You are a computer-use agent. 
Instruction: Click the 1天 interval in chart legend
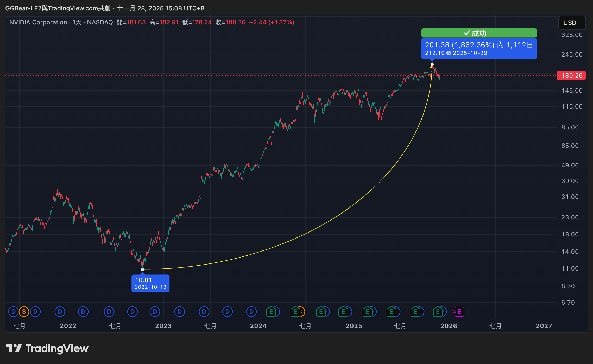(x=77, y=22)
